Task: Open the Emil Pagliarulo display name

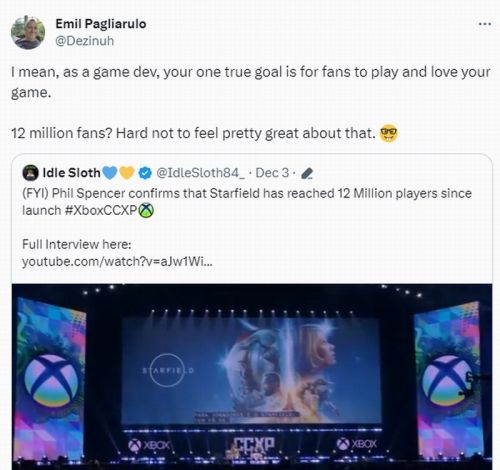Action: [x=101, y=24]
